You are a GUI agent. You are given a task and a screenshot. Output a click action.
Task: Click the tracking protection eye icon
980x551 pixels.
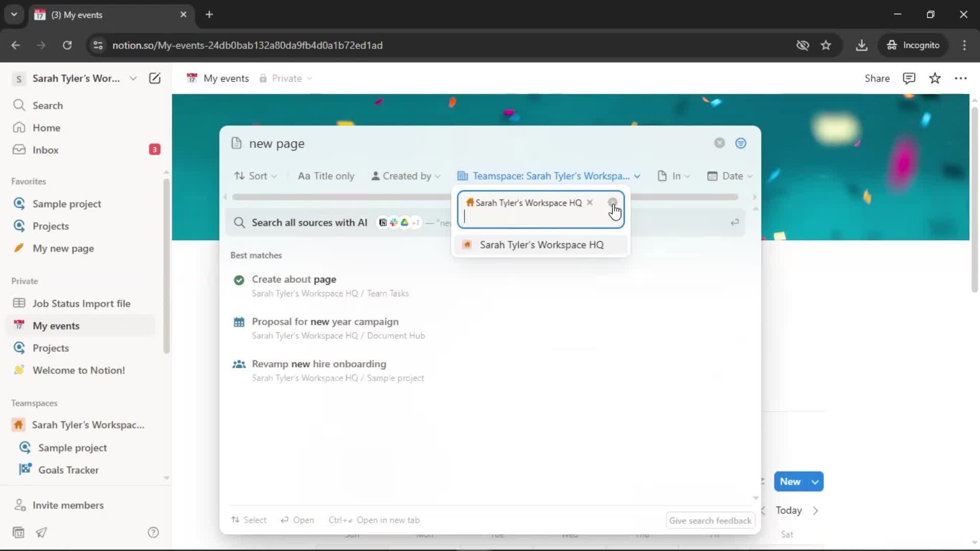click(802, 45)
